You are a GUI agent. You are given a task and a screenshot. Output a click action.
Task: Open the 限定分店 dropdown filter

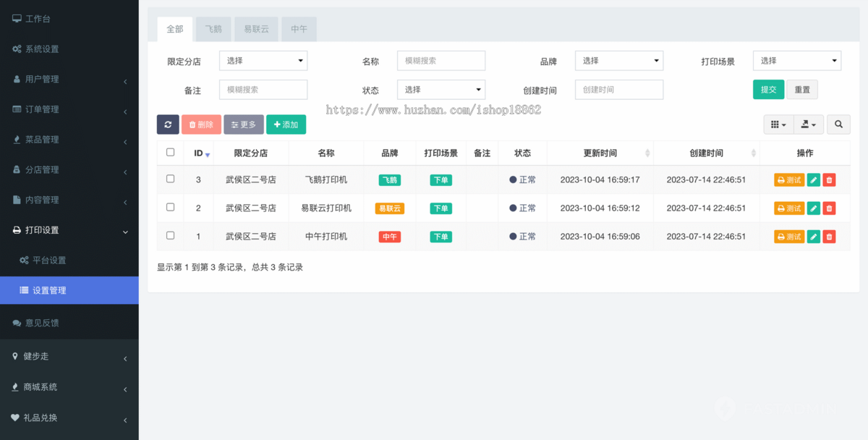point(263,61)
